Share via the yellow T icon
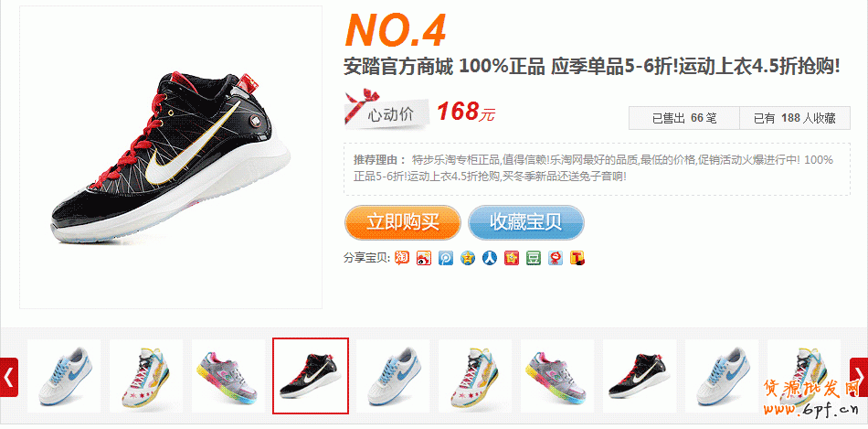The width and height of the screenshot is (868, 429). tap(578, 258)
